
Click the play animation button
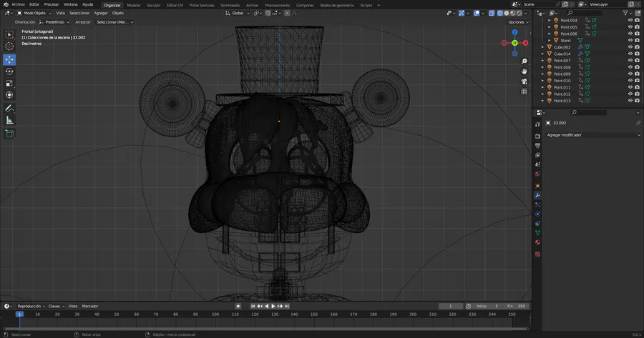pyautogui.click(x=273, y=306)
